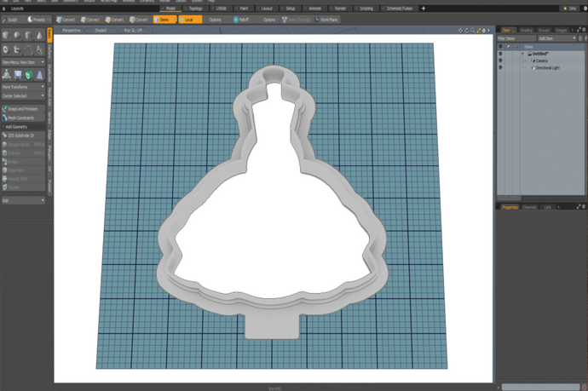
Task: Switch to the UVEdit layout tab
Action: 221,9
